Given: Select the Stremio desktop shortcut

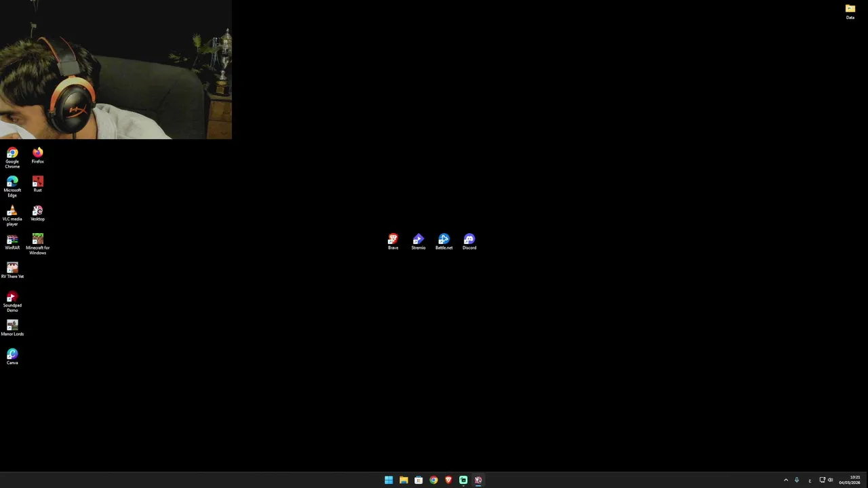Looking at the screenshot, I should click(x=418, y=242).
